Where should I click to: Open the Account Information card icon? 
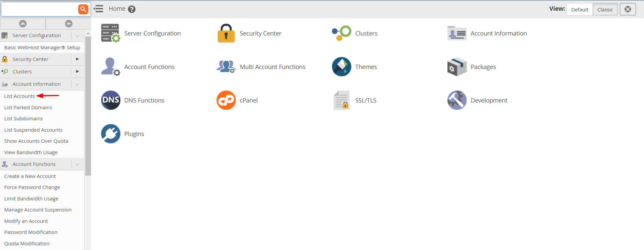pos(457,33)
